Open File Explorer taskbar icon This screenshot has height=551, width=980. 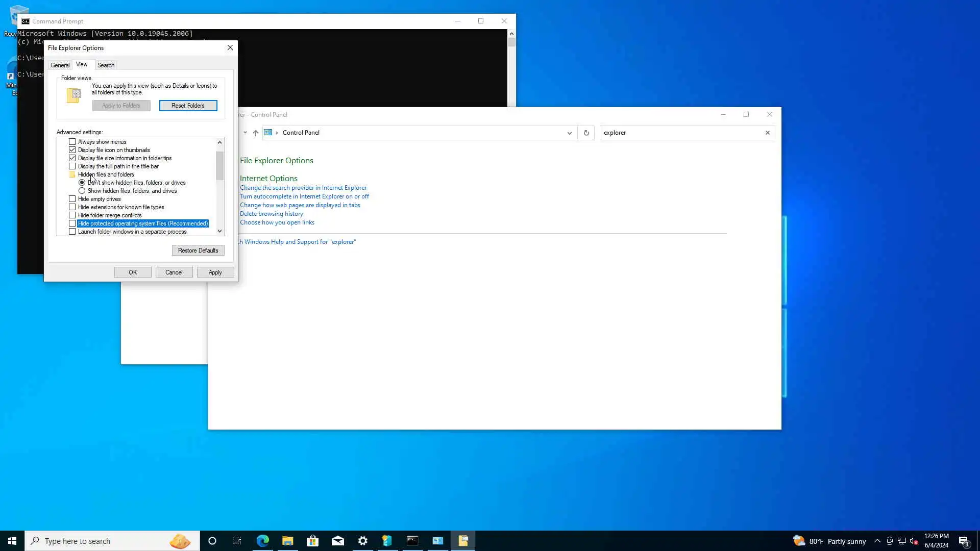click(x=287, y=541)
